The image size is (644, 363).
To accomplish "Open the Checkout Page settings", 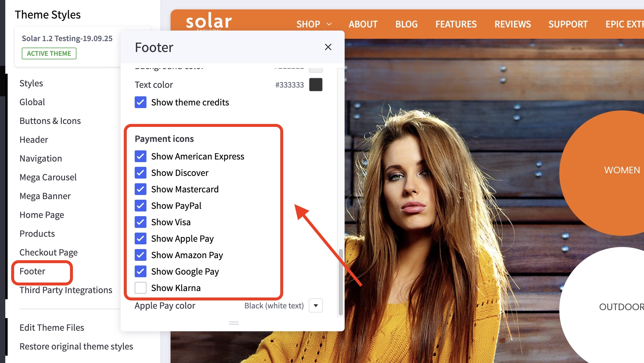I will pyautogui.click(x=49, y=252).
